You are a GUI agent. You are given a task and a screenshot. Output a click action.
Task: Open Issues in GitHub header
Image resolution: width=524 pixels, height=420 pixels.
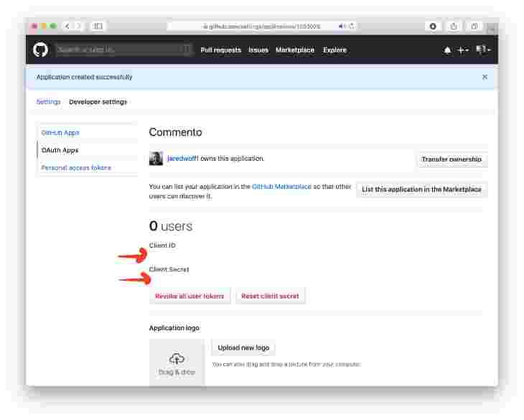[258, 50]
